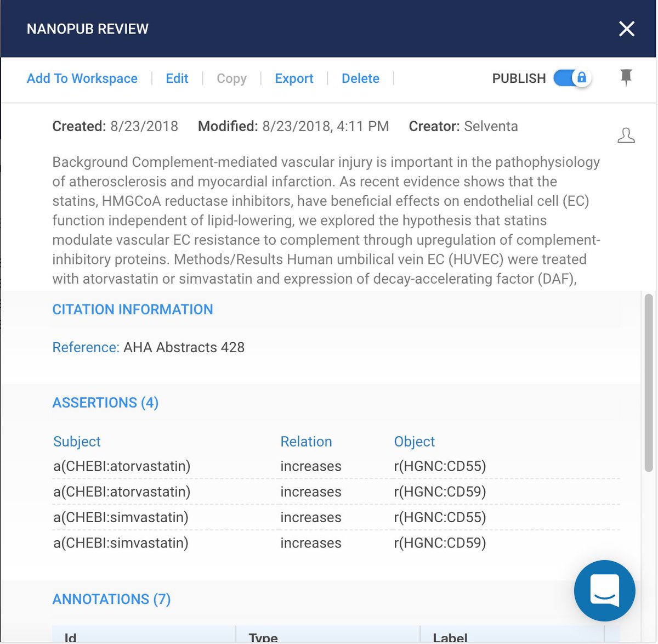
Task: Click the Label column header in annotations
Action: click(450, 638)
